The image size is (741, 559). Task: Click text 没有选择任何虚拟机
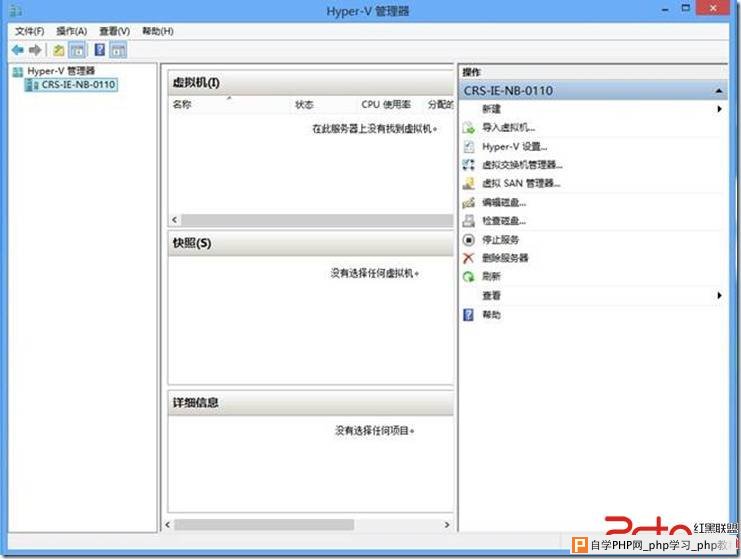coord(375,273)
